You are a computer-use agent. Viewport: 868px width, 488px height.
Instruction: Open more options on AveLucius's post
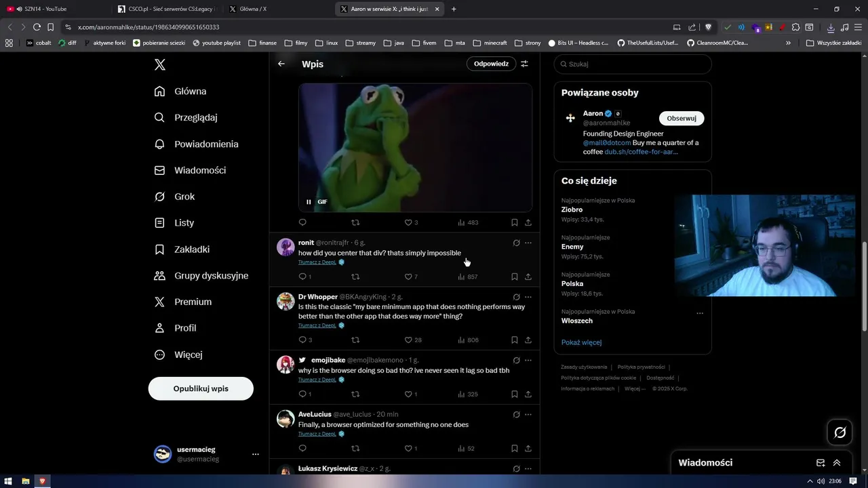[x=528, y=414]
